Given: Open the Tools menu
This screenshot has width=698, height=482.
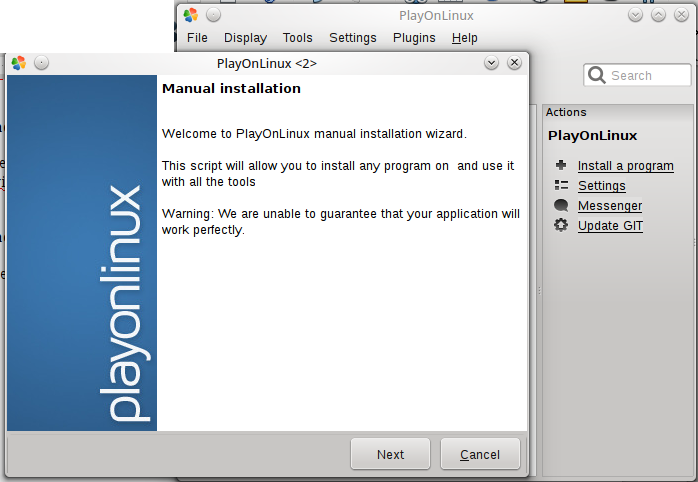Looking at the screenshot, I should coord(297,38).
